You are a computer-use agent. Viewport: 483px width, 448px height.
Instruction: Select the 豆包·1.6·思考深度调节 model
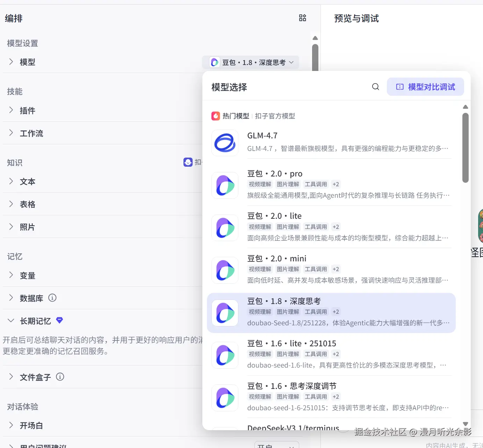[331, 398]
